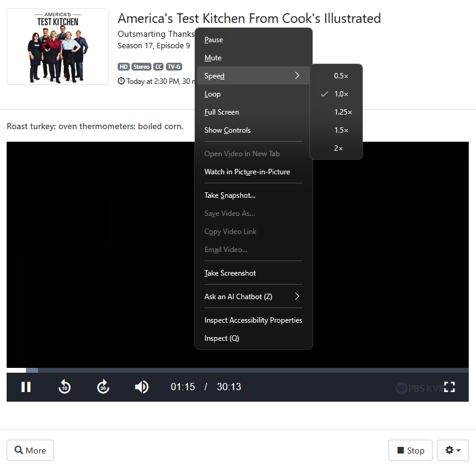This screenshot has width=476, height=468.
Task: Rewind 10 seconds with the back-skip icon
Action: click(x=65, y=387)
